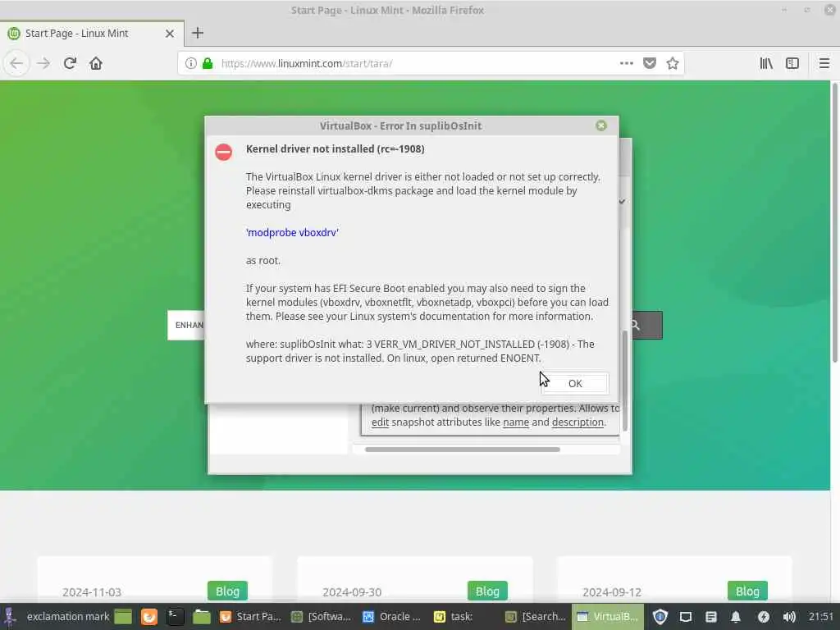Click the 'description' link in VirtualBox help text

[577, 422]
